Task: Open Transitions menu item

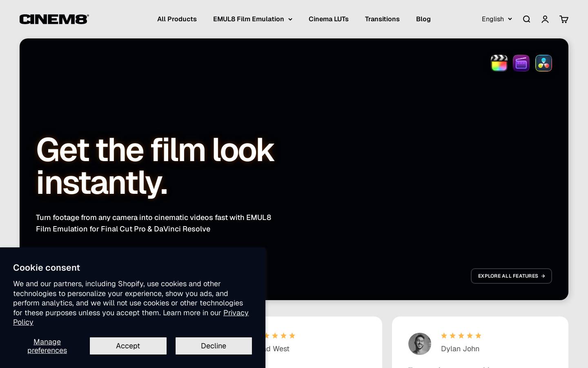Action: pyautogui.click(x=382, y=19)
